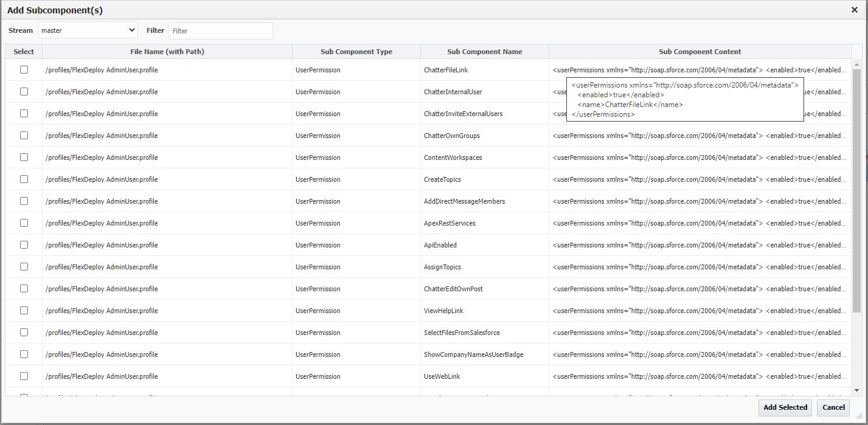
Task: Click the ApexRestServices name cell
Action: pyautogui.click(x=485, y=223)
